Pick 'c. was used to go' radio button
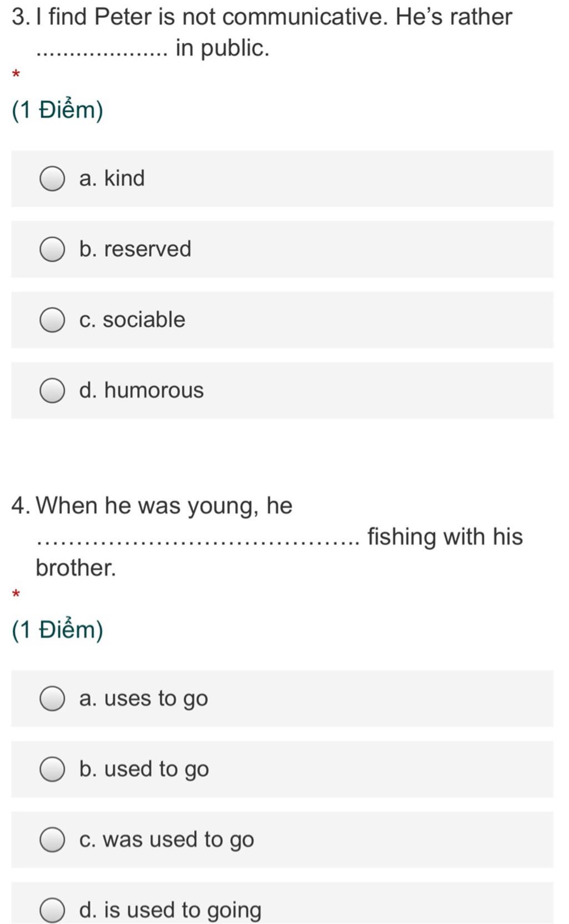Viewport: 569px width, 924px height. pyautogui.click(x=52, y=839)
